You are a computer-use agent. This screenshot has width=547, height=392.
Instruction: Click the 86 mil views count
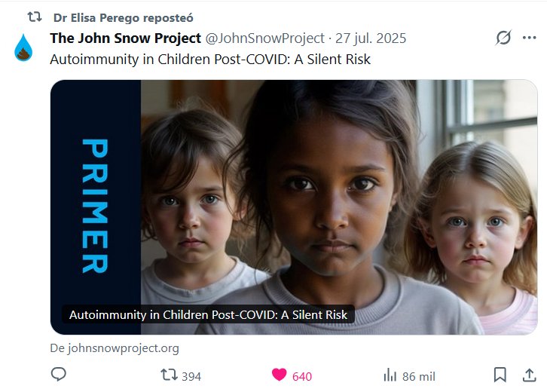coord(419,376)
